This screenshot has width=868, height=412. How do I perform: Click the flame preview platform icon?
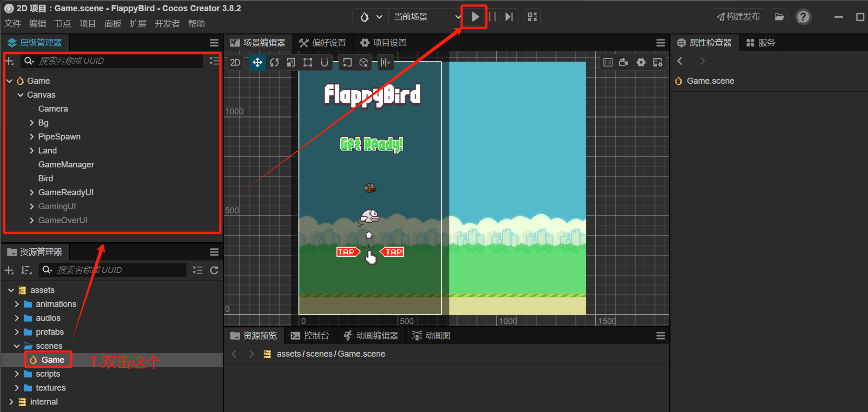coord(364,17)
